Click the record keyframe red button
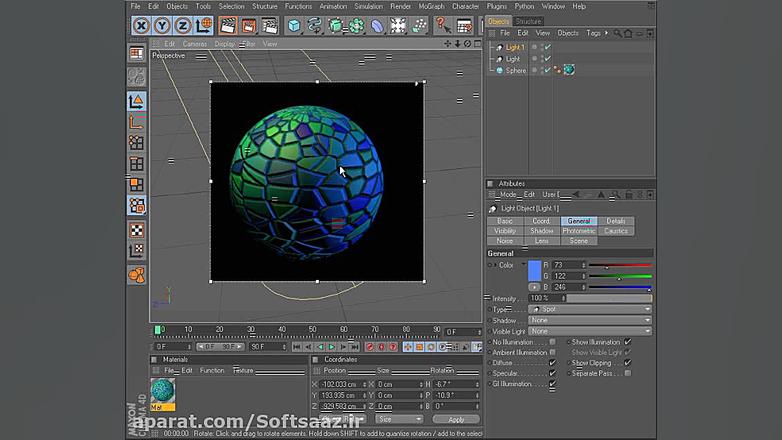This screenshot has height=440, width=782. (x=368, y=347)
